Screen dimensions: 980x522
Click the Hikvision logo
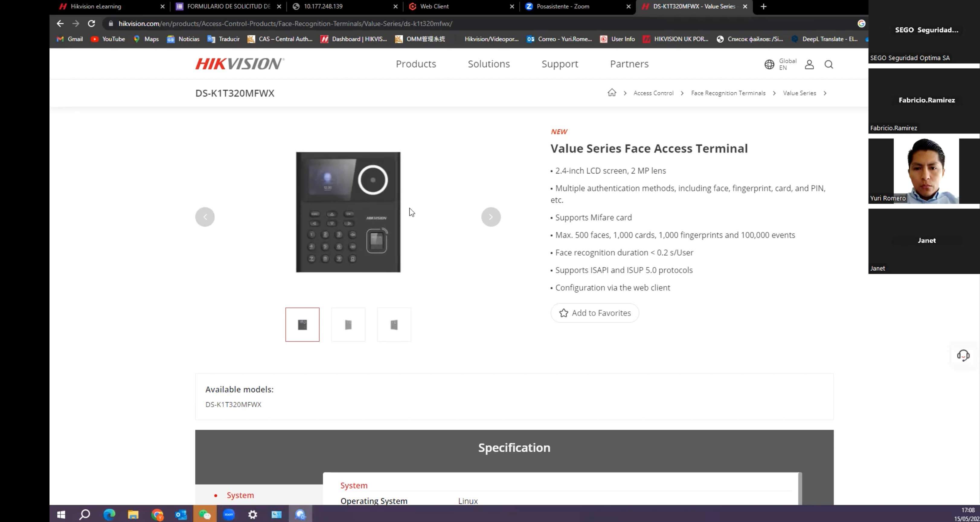pyautogui.click(x=240, y=64)
